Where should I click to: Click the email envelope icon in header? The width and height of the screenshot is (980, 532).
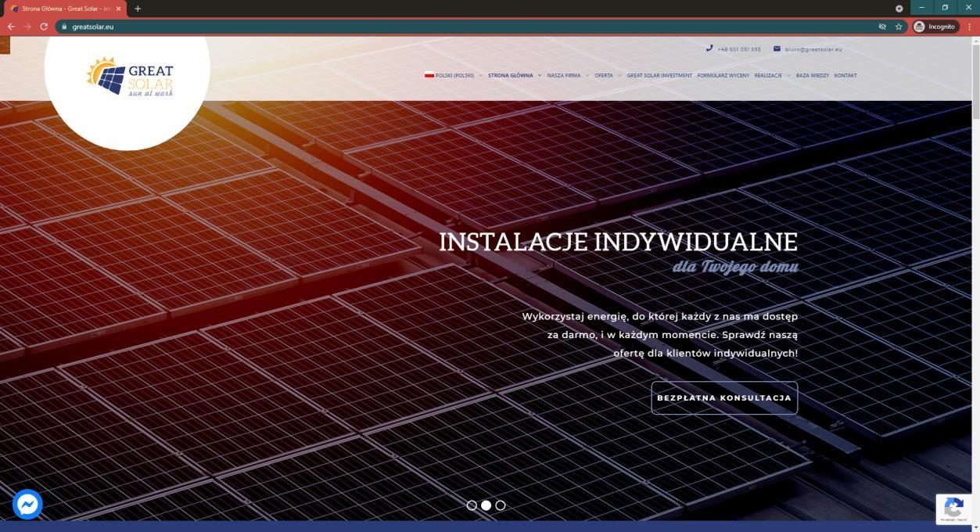point(777,49)
